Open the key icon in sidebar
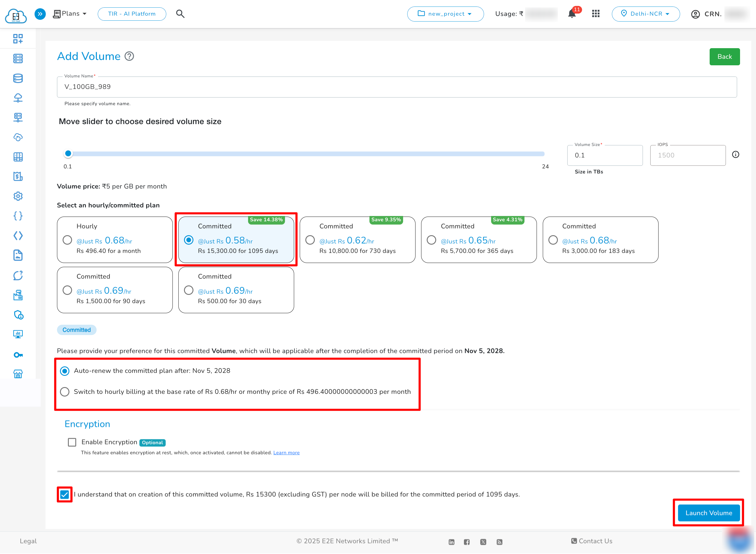756x554 pixels. 18,355
